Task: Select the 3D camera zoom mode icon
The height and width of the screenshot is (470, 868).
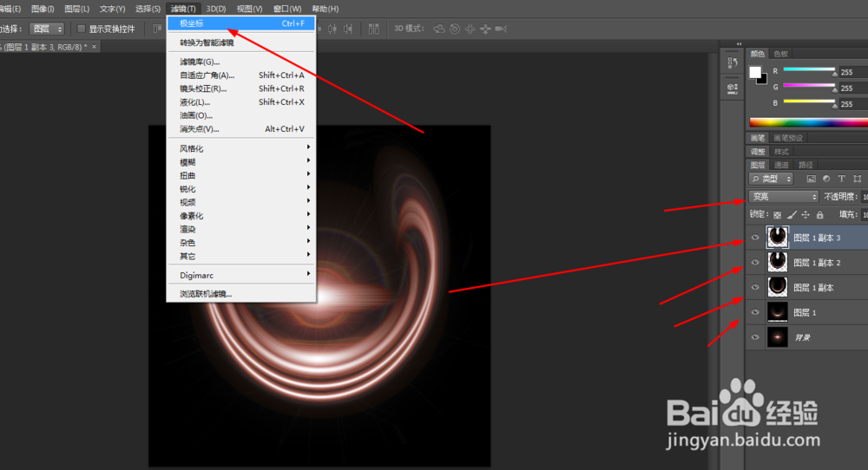Action: tap(501, 29)
